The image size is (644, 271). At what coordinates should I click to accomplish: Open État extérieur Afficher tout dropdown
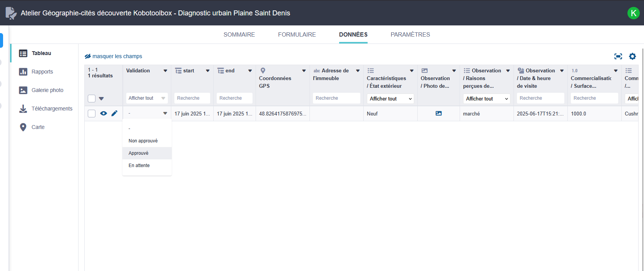click(390, 99)
